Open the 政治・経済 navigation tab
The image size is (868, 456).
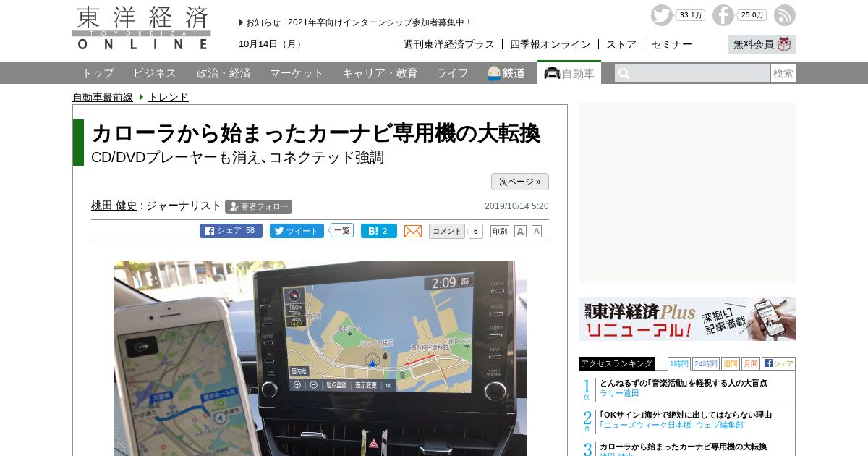click(x=224, y=73)
